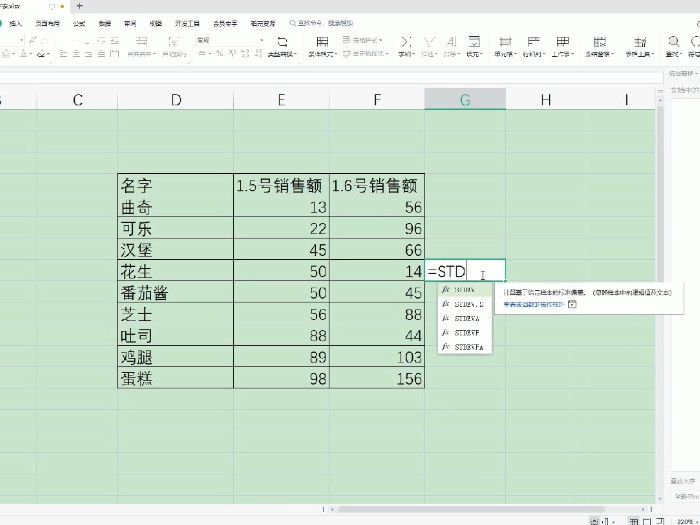Image resolution: width=700 pixels, height=525 pixels.
Task: Click the editing cell showing =STD
Action: point(465,271)
